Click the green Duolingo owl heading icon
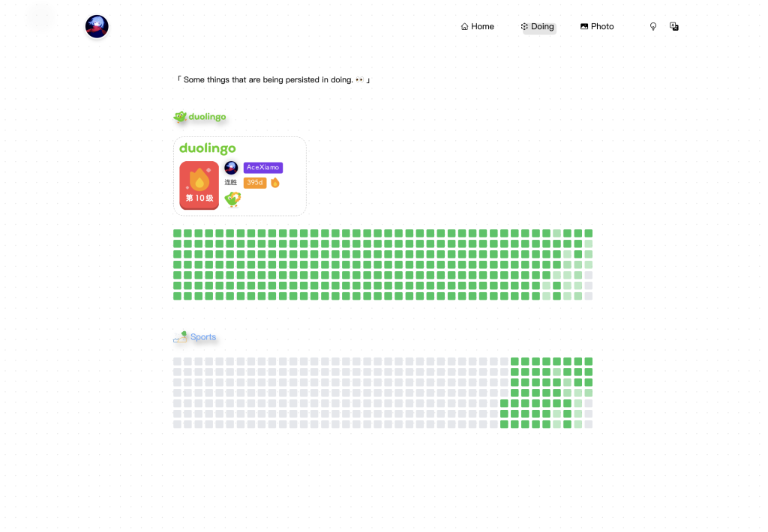The image size is (768, 532). (180, 117)
